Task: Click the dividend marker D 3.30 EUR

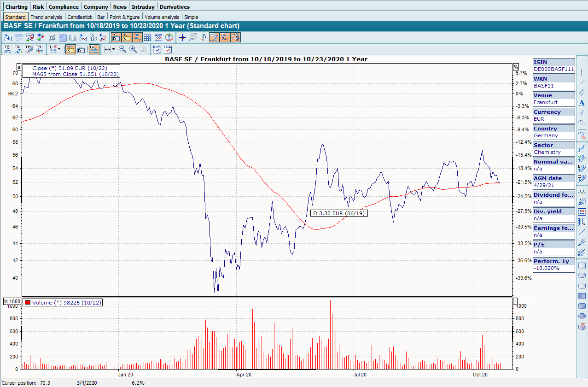Action: click(338, 213)
